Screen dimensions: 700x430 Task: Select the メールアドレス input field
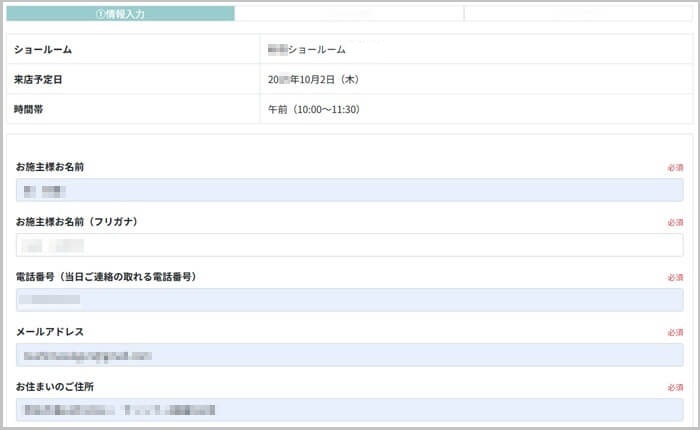pos(349,355)
